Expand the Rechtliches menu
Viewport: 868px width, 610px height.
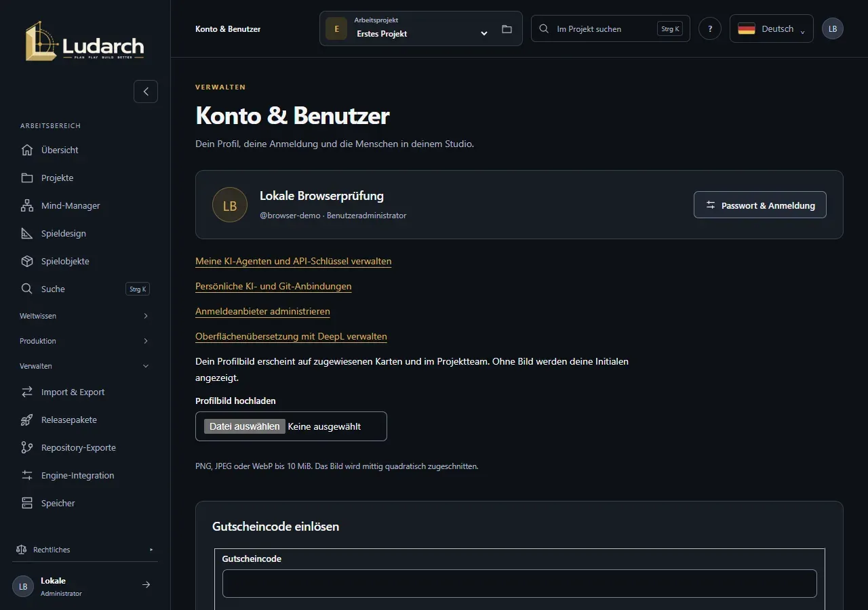[85, 550]
